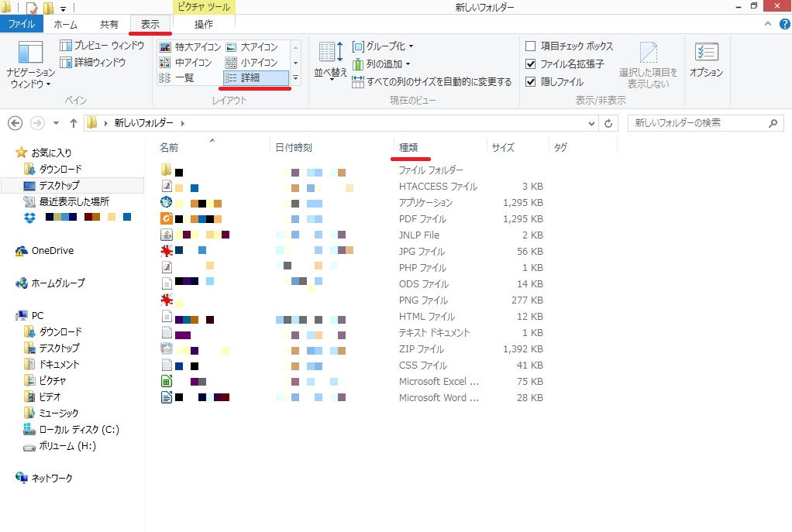Viewport: 792px width, 532px height.
Task: Go back with the Back arrow
Action: [15, 123]
